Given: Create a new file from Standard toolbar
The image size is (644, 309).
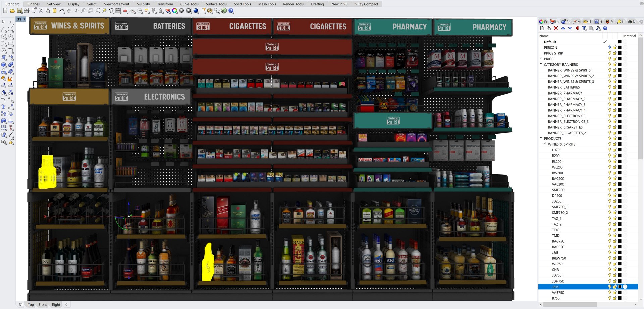Looking at the screenshot, I should pos(5,11).
